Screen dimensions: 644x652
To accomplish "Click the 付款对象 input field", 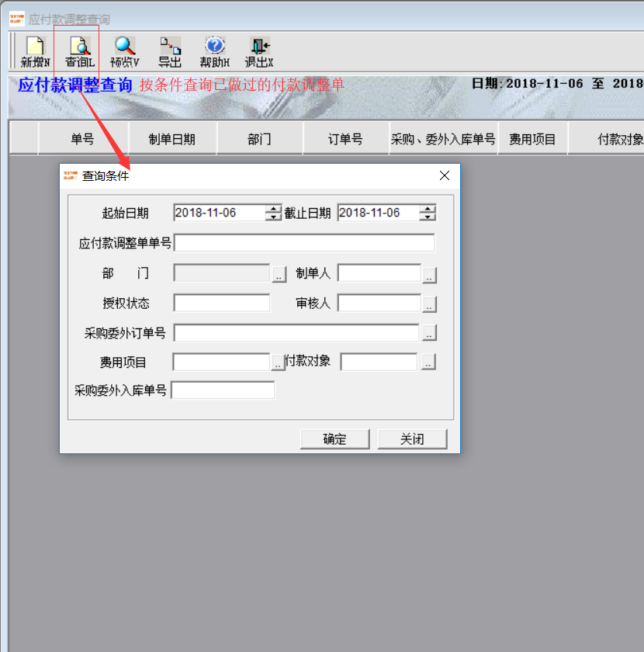I will tap(379, 362).
